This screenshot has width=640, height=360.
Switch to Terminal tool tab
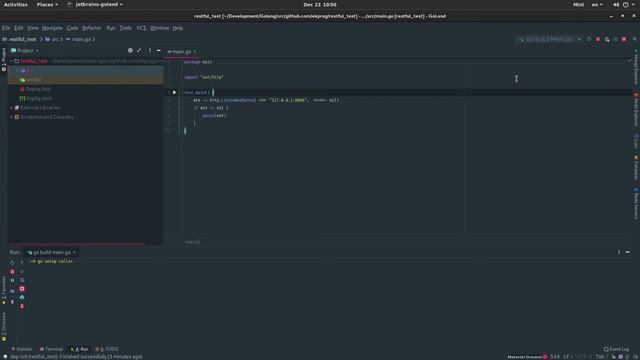coord(51,349)
